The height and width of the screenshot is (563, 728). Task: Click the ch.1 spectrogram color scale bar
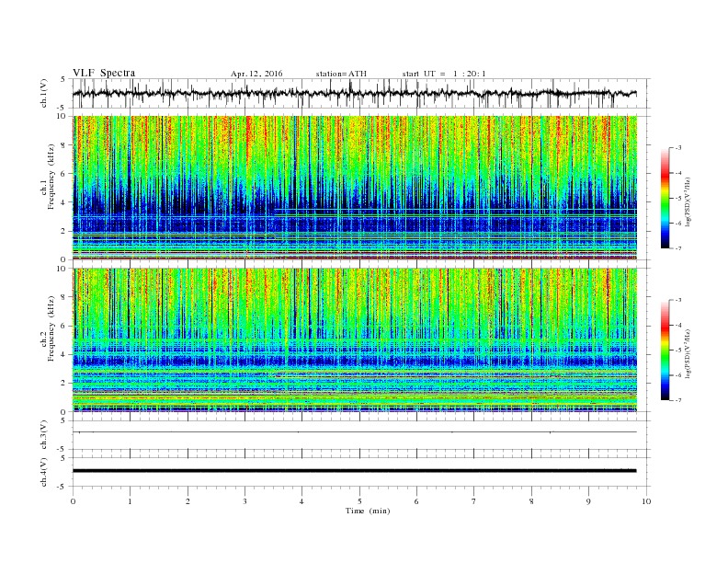[x=665, y=199]
